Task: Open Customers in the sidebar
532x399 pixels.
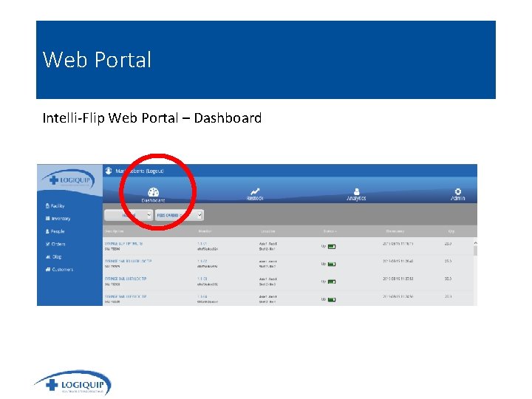Action: click(x=59, y=270)
